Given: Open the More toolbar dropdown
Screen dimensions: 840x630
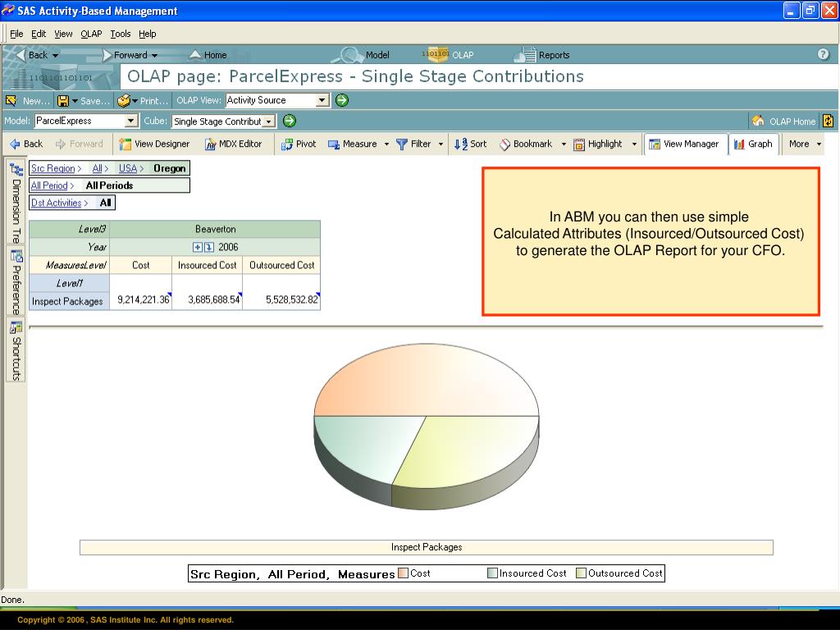Looking at the screenshot, I should point(805,144).
